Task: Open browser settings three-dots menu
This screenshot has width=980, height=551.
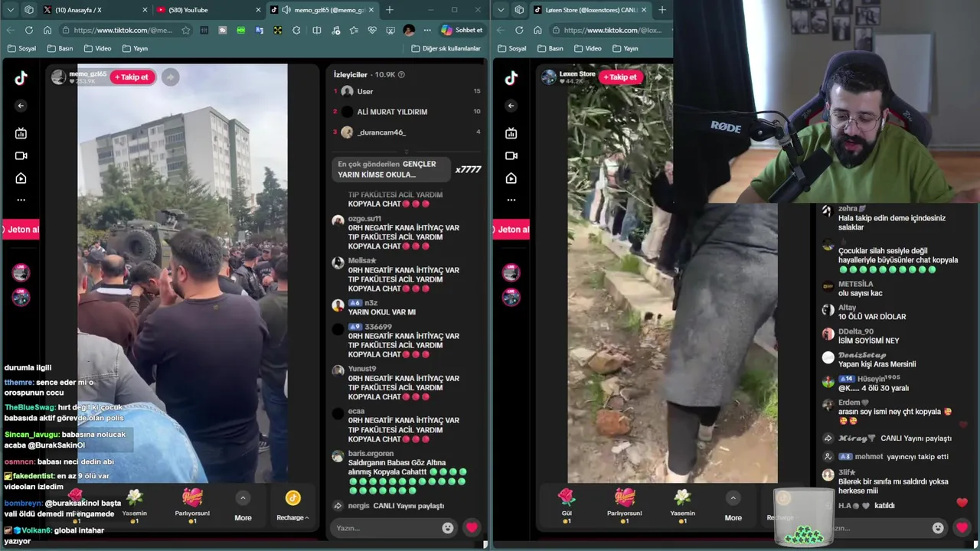Action: click(x=427, y=30)
